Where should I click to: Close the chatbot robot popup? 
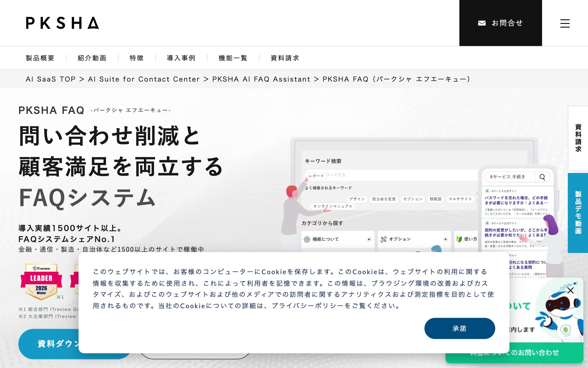click(x=570, y=290)
